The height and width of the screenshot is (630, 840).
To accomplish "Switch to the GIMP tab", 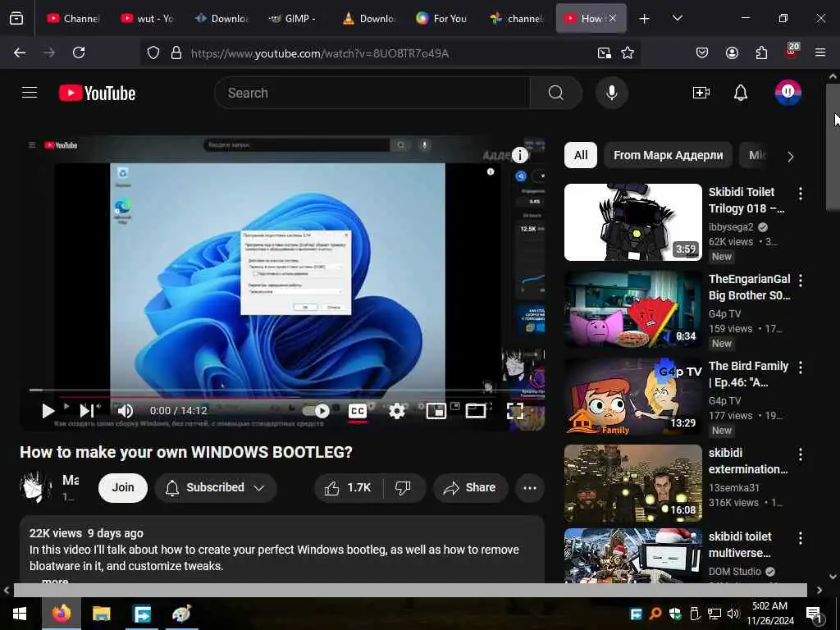I will tap(293, 18).
